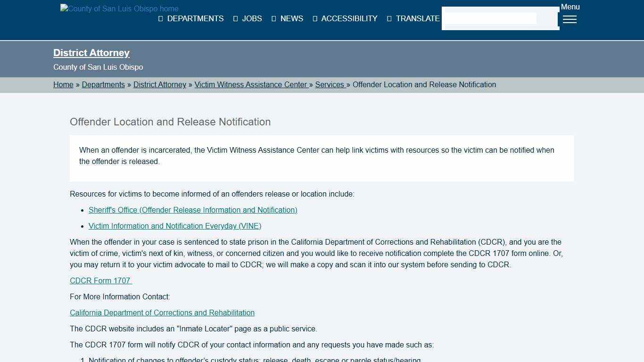Open the CDCR Form 1707 link
Screen dimensions: 644x362
(x=100, y=281)
